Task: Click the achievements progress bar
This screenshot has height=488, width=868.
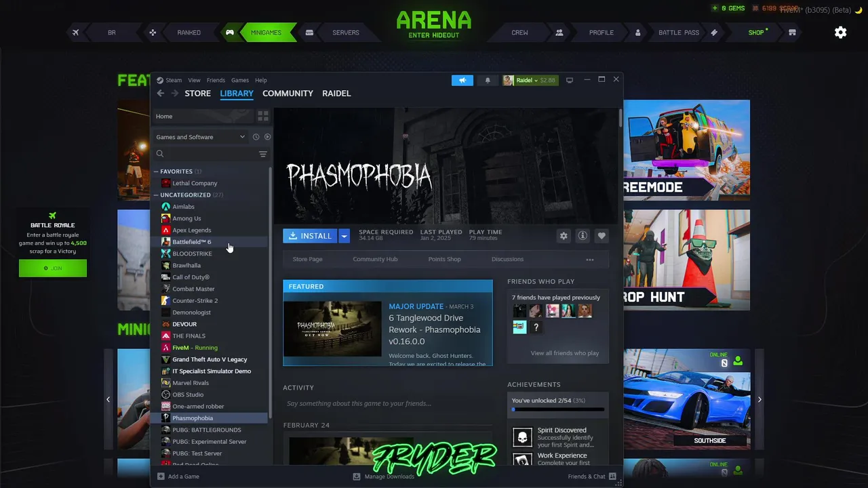Action: point(558,409)
